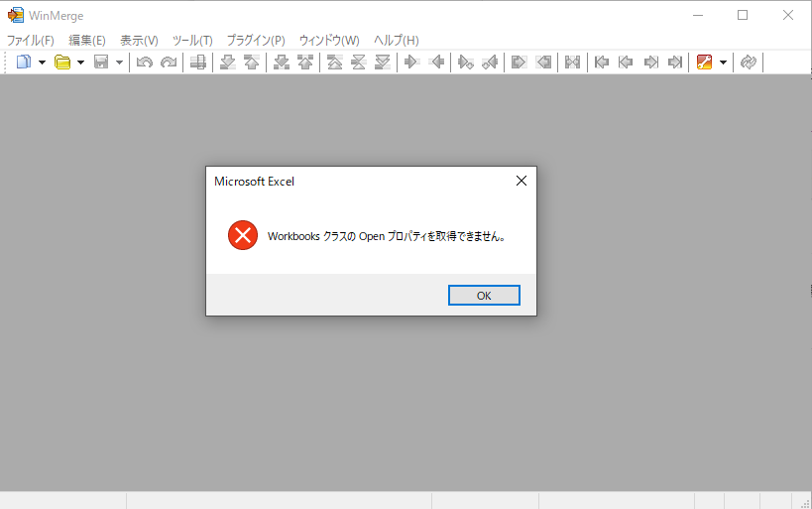Click Copy Left and Advance icon
This screenshot has height=509, width=812.
[490, 63]
